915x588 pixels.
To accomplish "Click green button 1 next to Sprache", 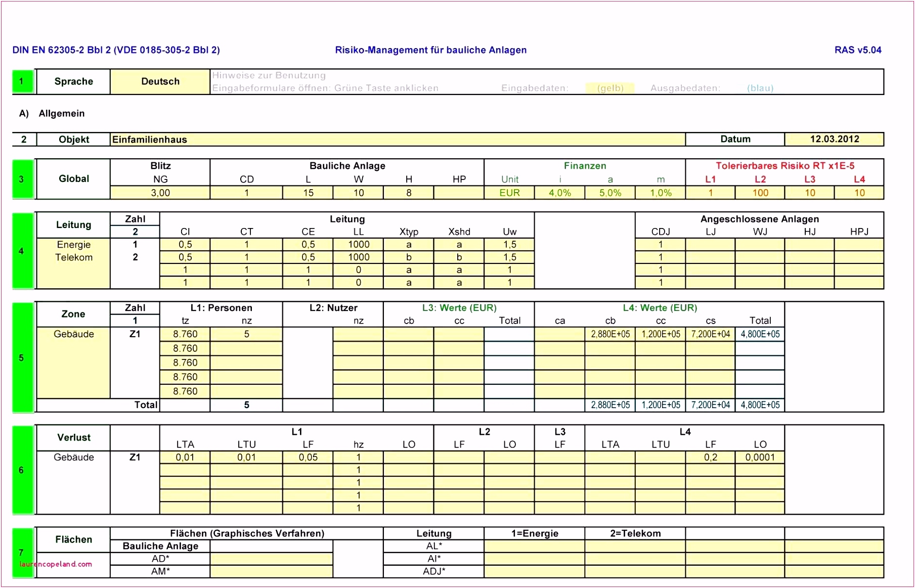I will (22, 81).
